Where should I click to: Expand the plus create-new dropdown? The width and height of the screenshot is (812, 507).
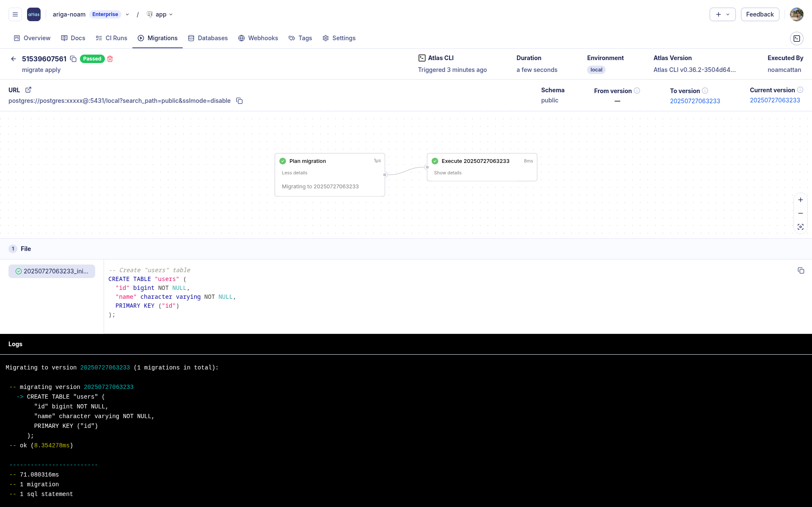pos(722,14)
